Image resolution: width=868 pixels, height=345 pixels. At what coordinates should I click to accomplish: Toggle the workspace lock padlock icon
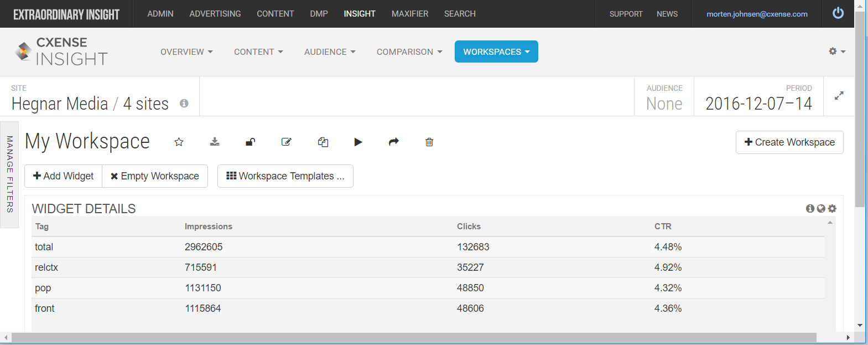click(250, 142)
